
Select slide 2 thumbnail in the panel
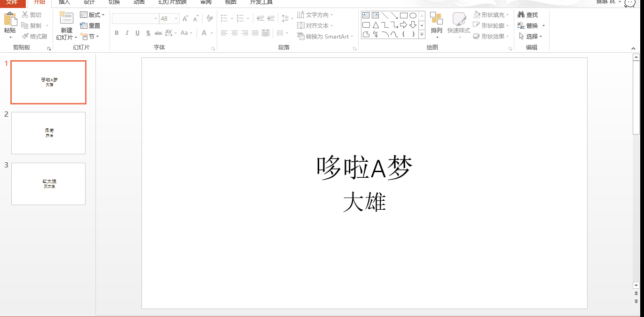click(48, 133)
